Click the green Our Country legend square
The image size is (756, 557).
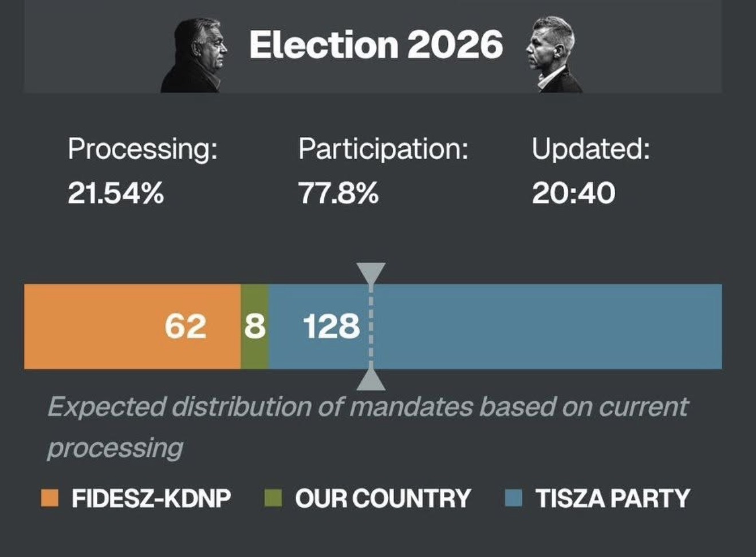273,498
